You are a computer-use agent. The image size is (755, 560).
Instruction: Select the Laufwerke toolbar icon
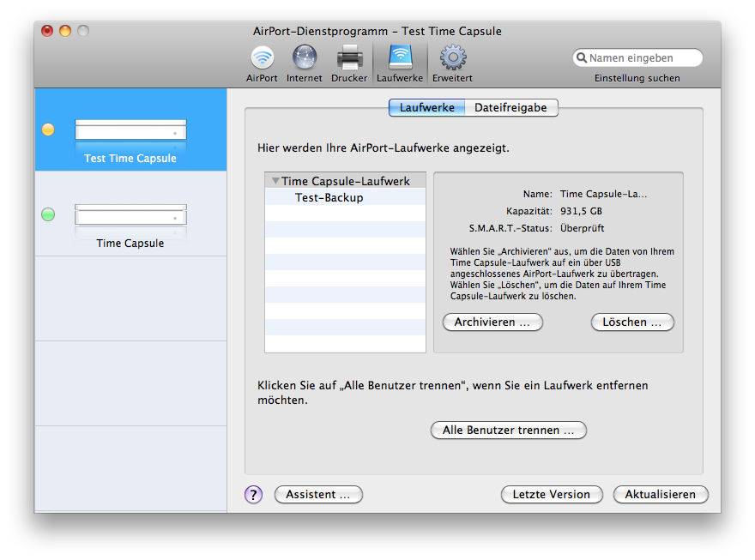click(400, 63)
